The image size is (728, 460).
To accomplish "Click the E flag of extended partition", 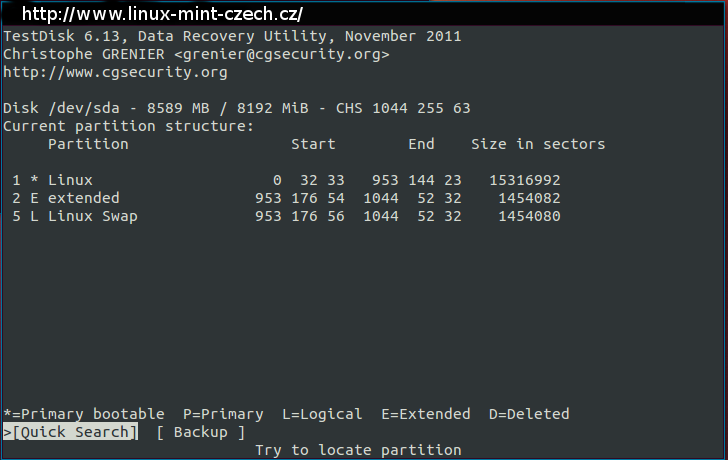I will (34, 198).
